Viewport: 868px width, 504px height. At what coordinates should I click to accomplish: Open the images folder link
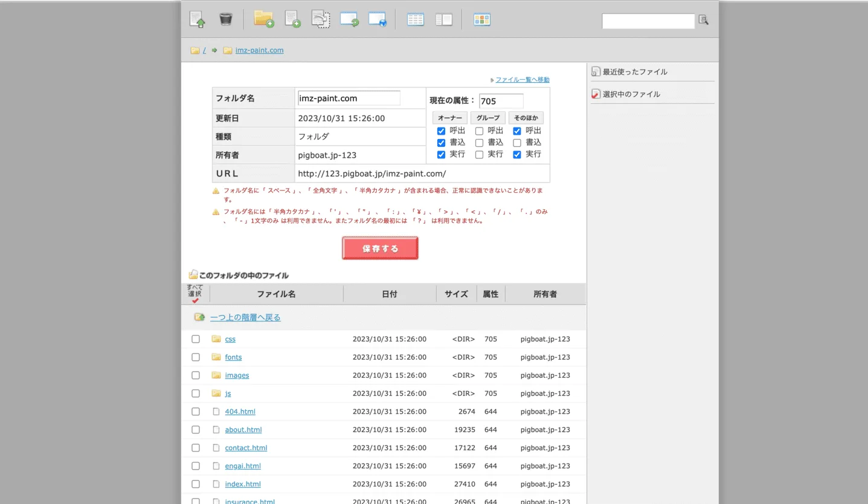pos(237,375)
